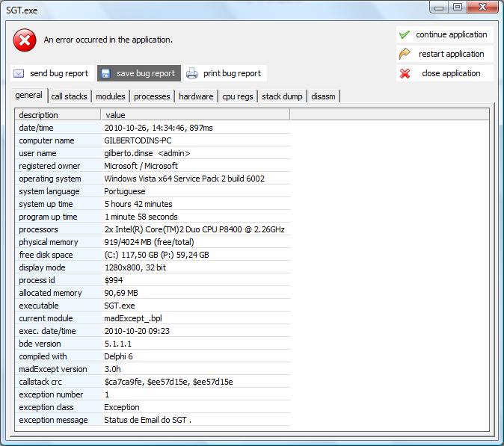The height and width of the screenshot is (446, 504).
Task: Click the envelope icon for send bug report
Action: tap(19, 73)
